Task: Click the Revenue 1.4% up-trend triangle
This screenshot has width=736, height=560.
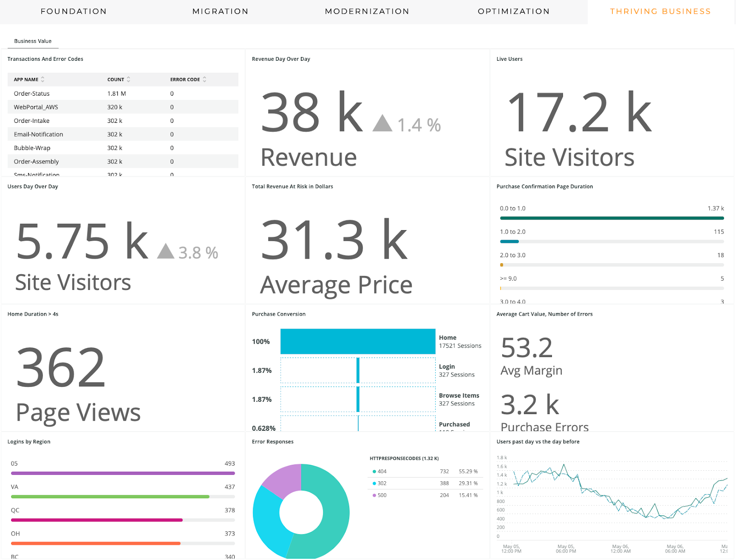Action: [x=382, y=123]
